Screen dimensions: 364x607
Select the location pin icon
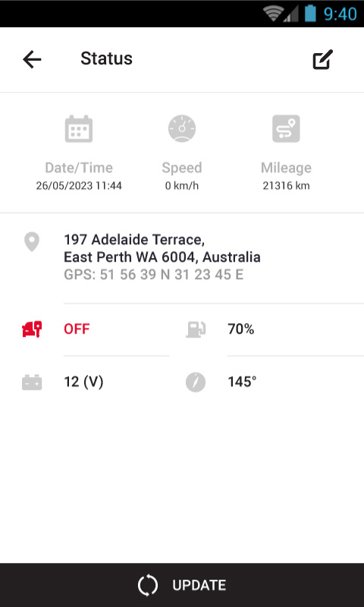click(32, 242)
